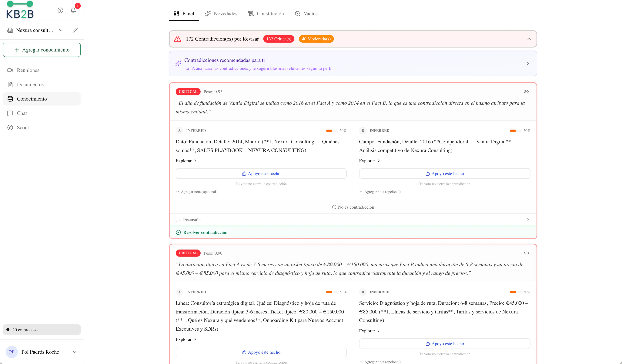This screenshot has width=622, height=364.
Task: Select the Panel tab
Action: [184, 14]
